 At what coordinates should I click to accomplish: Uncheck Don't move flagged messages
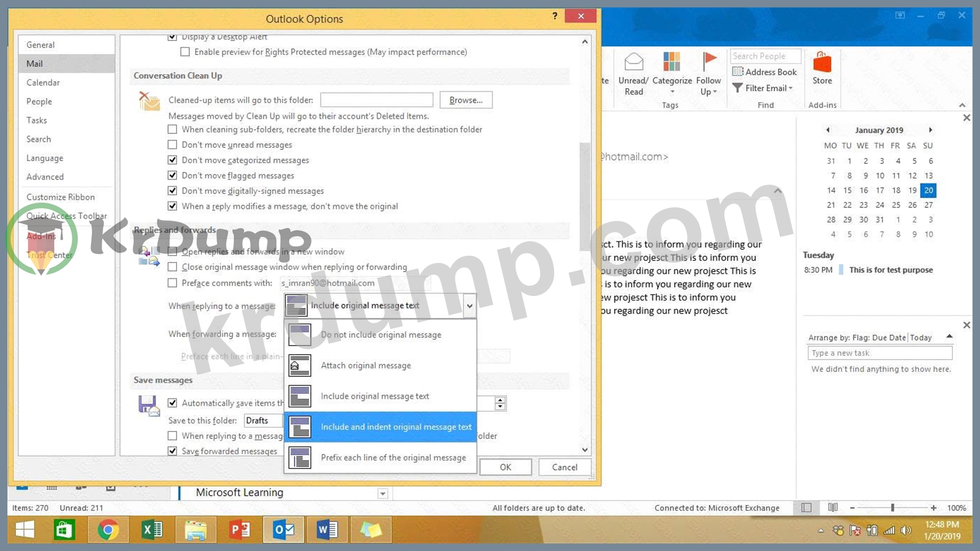point(173,175)
